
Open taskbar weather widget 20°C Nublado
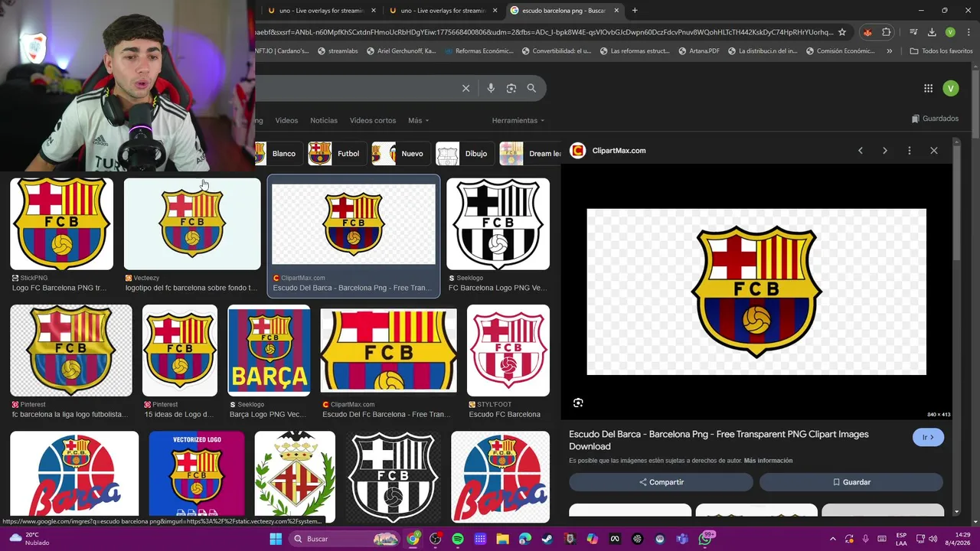point(29,539)
